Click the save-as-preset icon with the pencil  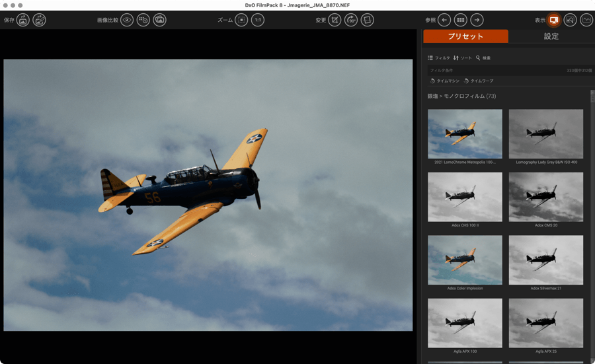pyautogui.click(x=40, y=20)
